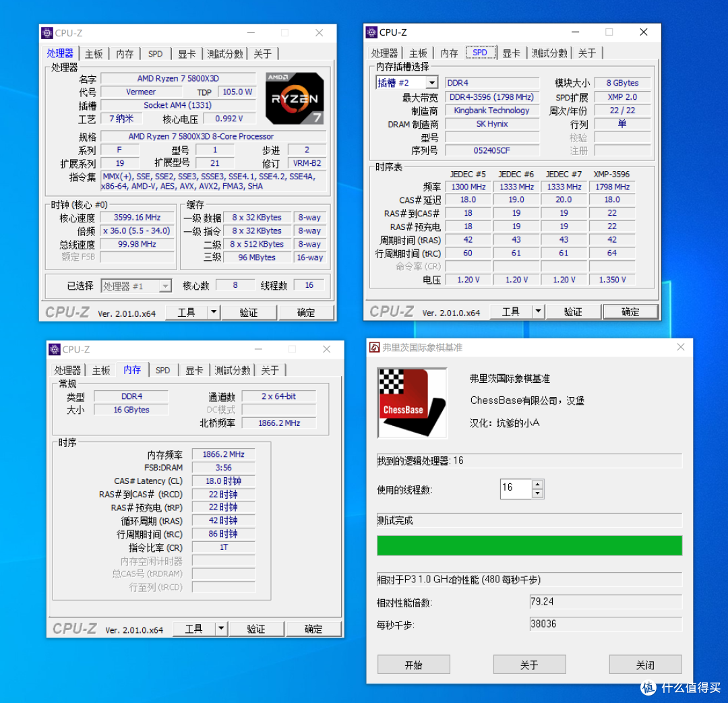Open 工具 dropdown arrow in the SPD window

pos(538,311)
